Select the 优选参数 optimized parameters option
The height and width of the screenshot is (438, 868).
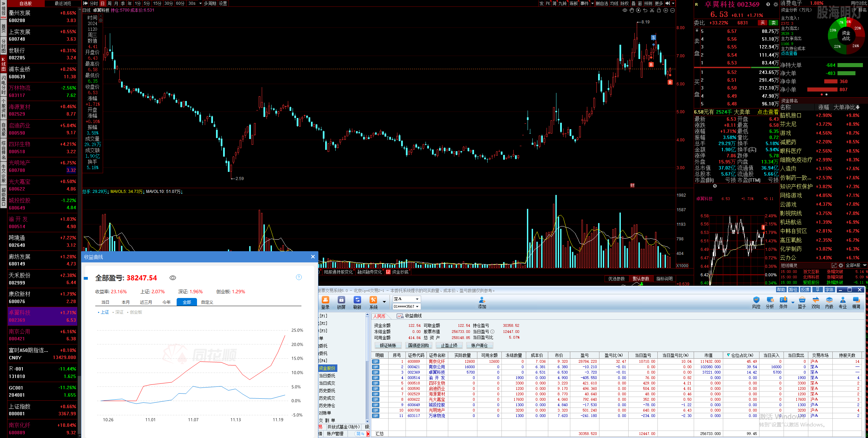pyautogui.click(x=616, y=279)
